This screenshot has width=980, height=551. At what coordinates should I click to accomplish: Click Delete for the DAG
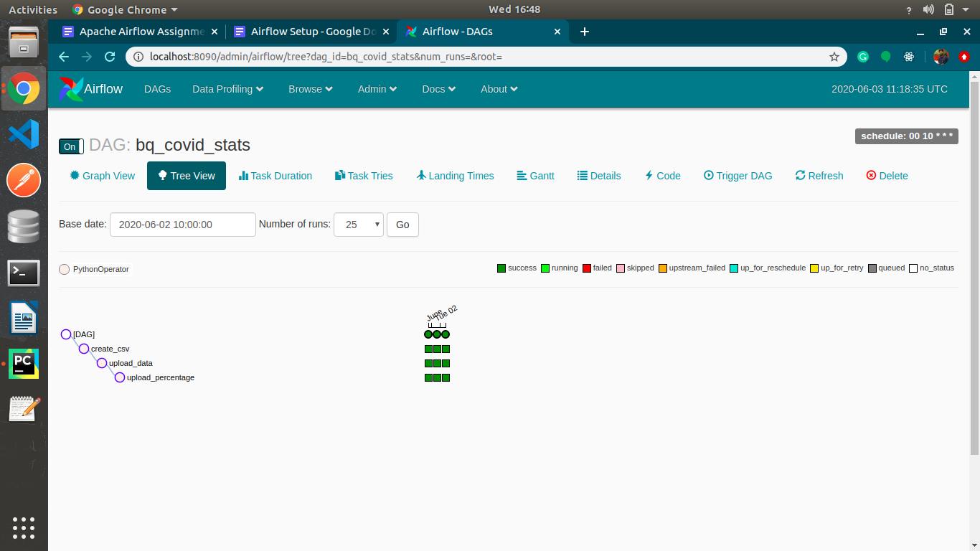click(x=887, y=176)
